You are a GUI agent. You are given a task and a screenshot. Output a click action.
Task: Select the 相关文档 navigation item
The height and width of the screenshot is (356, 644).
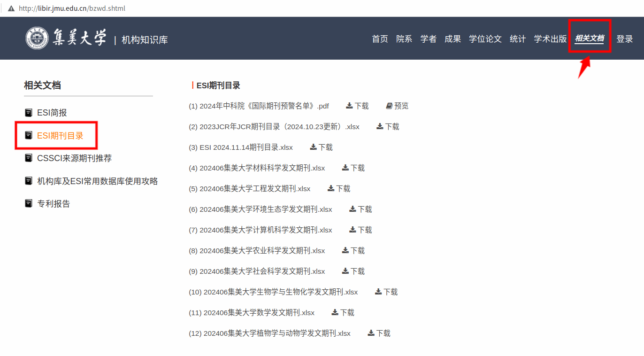(x=590, y=39)
